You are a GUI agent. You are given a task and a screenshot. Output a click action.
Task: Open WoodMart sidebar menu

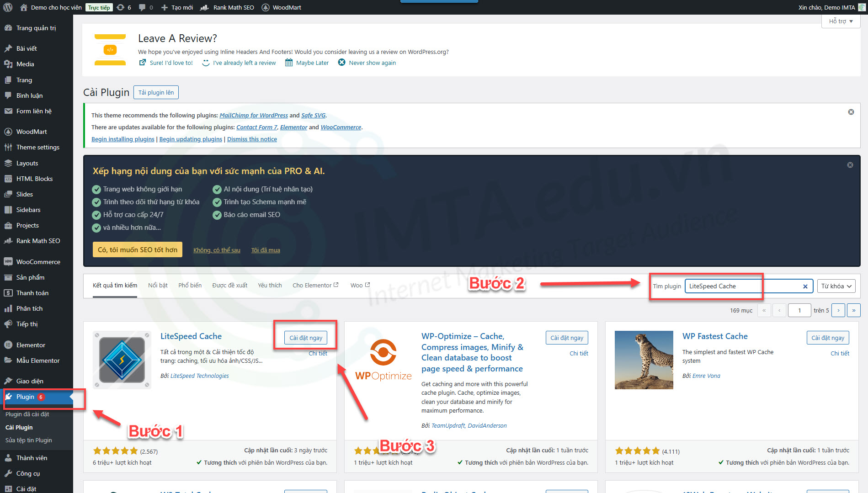32,132
